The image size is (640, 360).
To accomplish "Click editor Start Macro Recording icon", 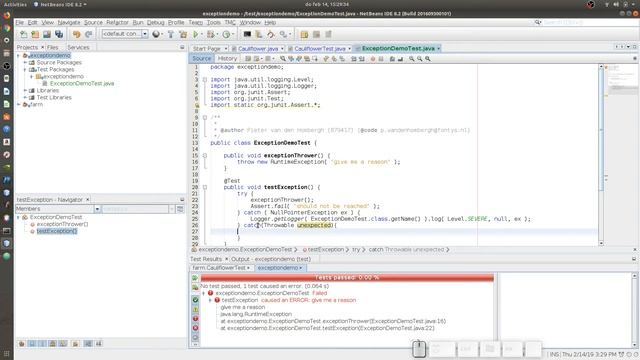I will [373, 59].
